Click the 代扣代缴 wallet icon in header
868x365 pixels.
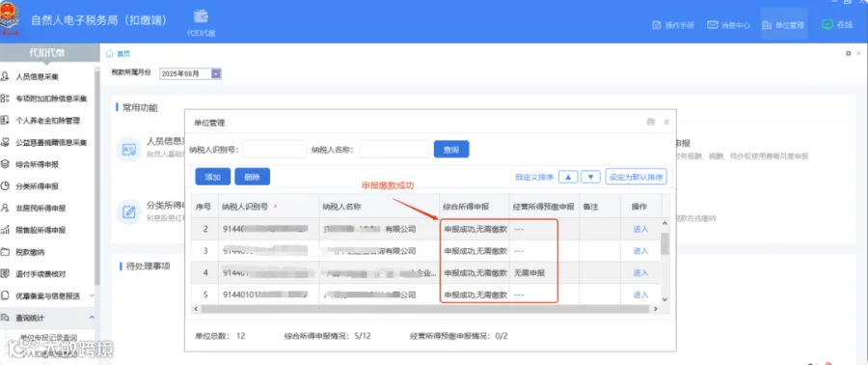[x=202, y=15]
